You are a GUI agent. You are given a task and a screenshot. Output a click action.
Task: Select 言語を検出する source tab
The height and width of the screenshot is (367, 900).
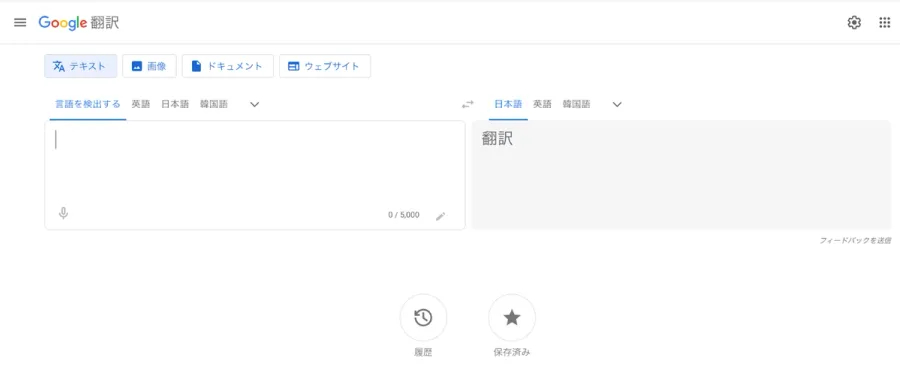click(88, 104)
